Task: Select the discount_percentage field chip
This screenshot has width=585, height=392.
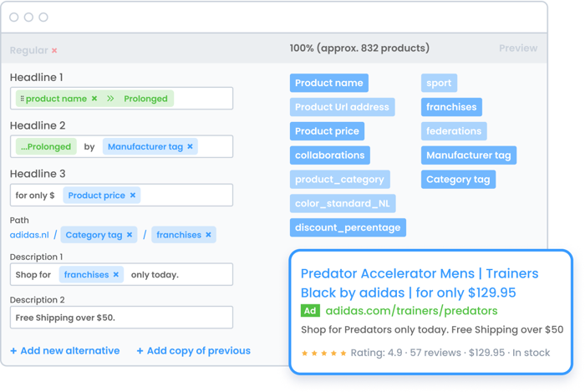Action: 348,227
